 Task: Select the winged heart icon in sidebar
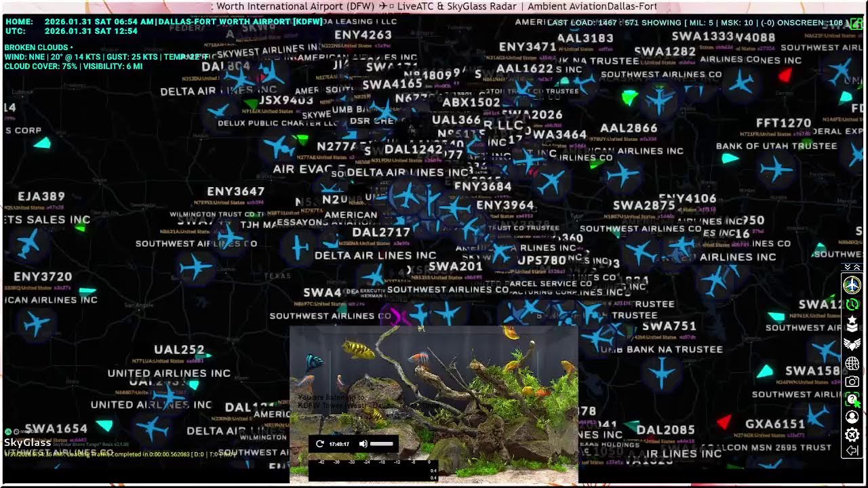click(852, 344)
